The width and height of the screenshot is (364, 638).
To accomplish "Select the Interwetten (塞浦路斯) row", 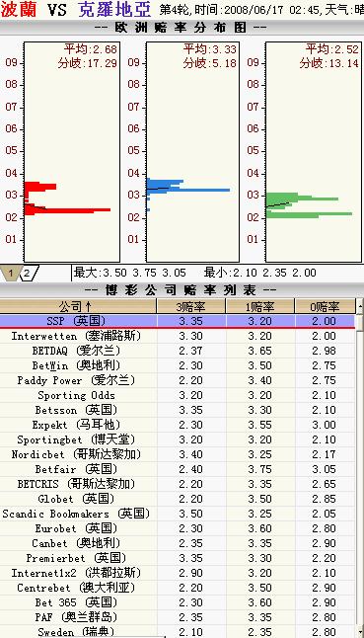I will [x=178, y=336].
